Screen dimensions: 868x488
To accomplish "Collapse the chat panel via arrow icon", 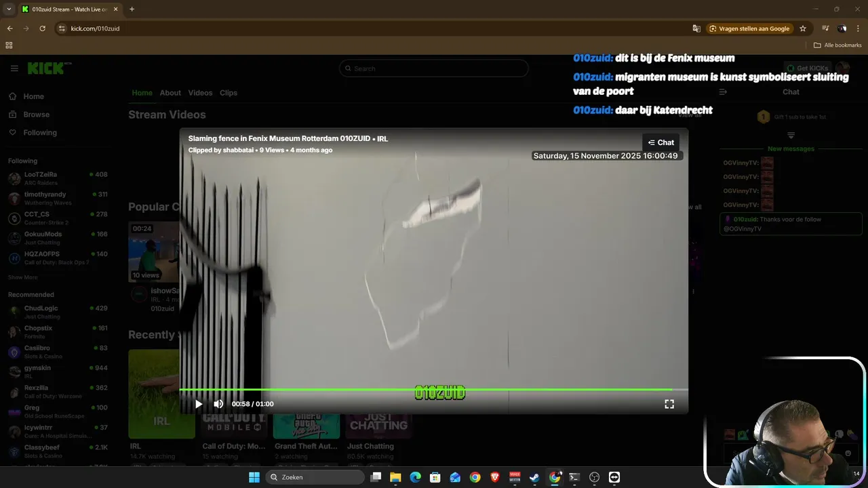I will pyautogui.click(x=723, y=92).
